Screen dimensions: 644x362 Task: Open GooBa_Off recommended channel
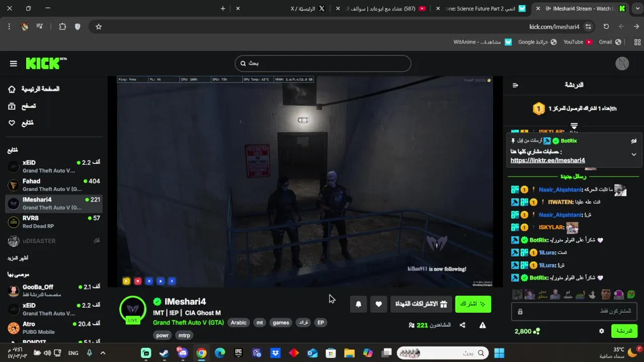pyautogui.click(x=54, y=291)
